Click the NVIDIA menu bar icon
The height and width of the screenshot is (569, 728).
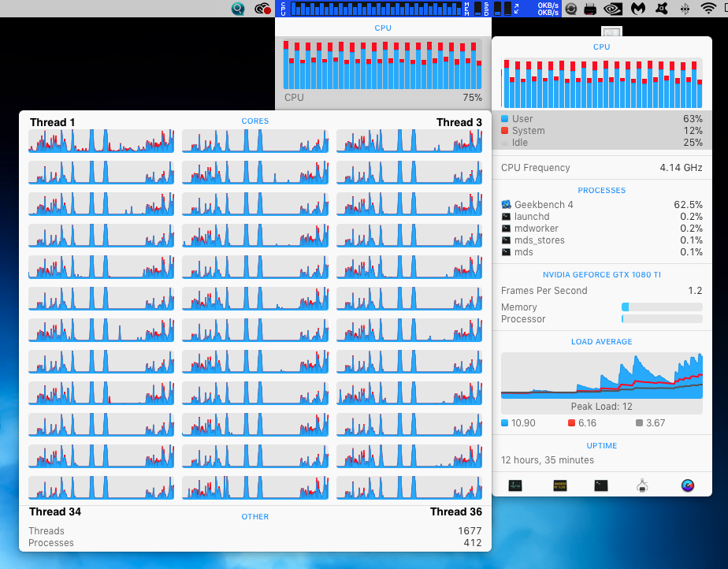tap(613, 9)
